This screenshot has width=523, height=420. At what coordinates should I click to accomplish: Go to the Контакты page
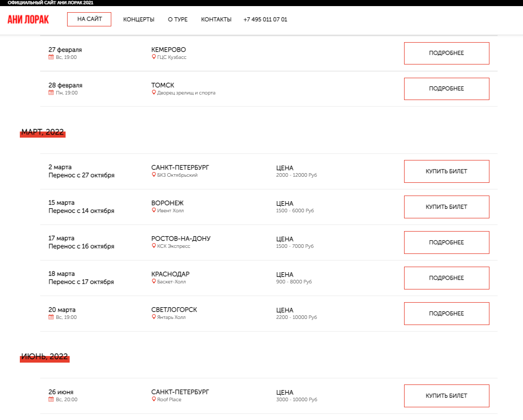216,20
